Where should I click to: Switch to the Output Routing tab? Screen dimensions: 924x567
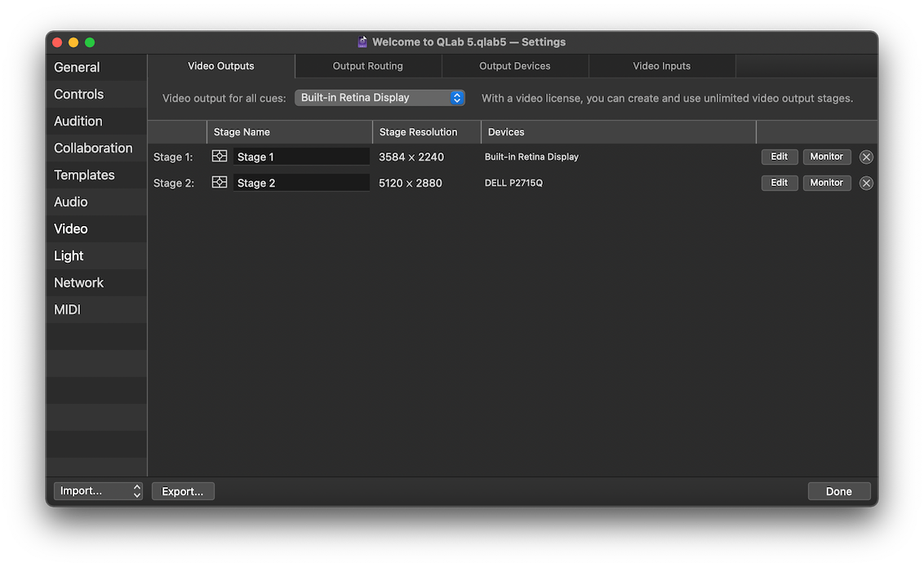367,65
